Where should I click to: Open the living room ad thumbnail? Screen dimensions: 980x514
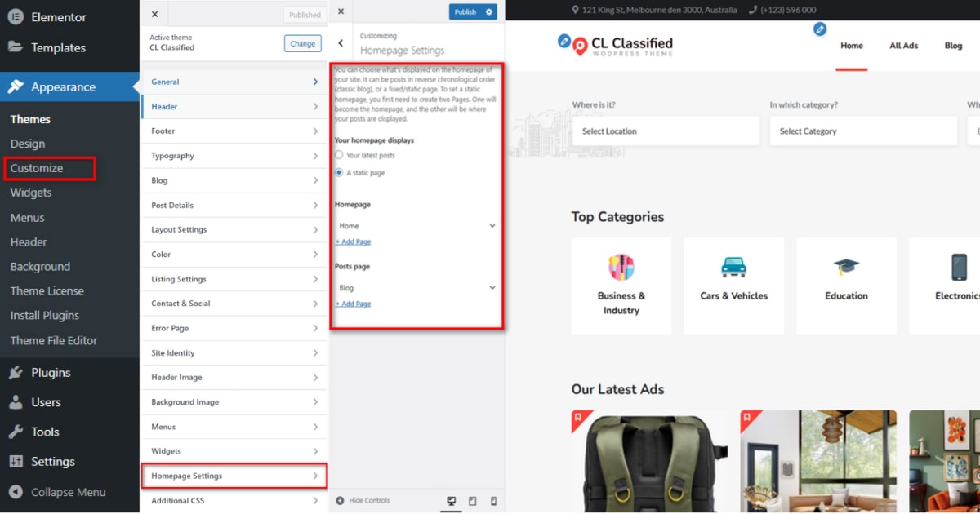click(818, 462)
